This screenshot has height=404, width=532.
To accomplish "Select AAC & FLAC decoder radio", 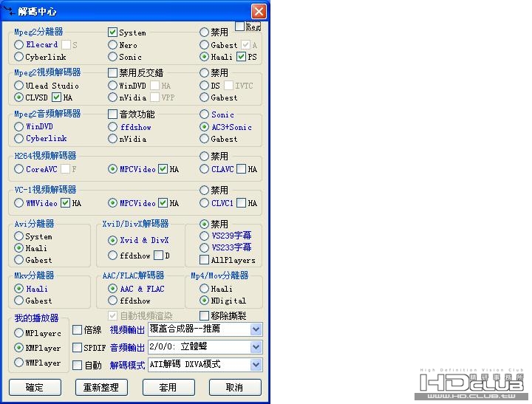I will [112, 289].
